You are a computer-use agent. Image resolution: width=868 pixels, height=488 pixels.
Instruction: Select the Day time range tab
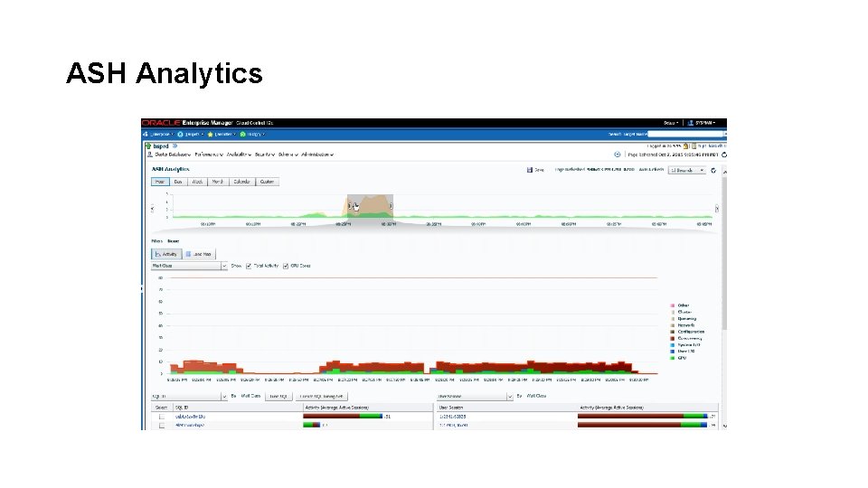[178, 182]
